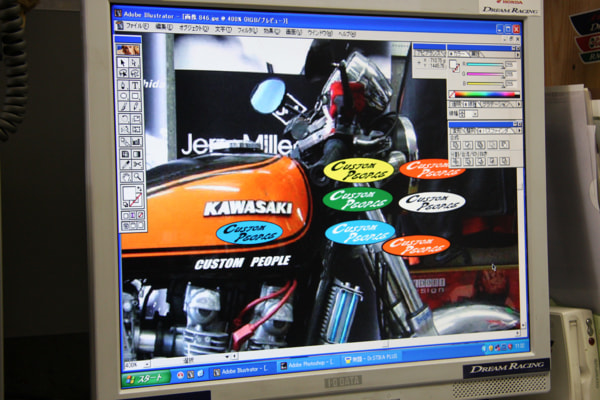Switch to Full Screen with Menu Bar
This screenshot has height=400, width=600.
point(134,226)
